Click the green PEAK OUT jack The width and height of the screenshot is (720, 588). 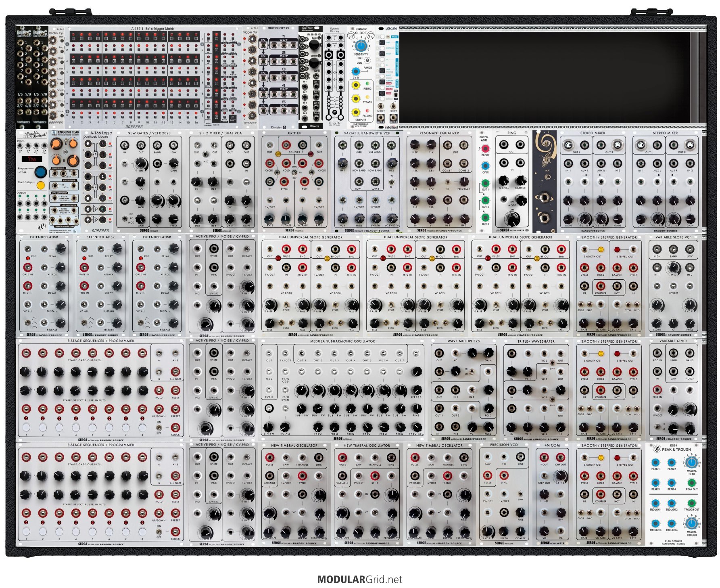tap(691, 483)
